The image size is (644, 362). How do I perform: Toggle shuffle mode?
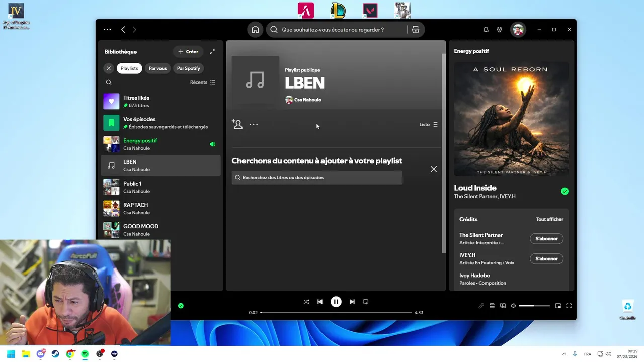(x=306, y=302)
